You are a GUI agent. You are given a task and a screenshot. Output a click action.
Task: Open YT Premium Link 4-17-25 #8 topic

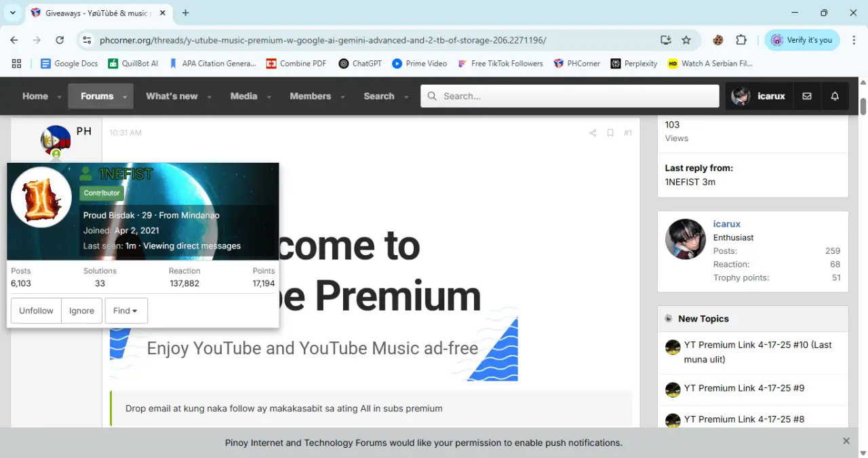(x=744, y=419)
